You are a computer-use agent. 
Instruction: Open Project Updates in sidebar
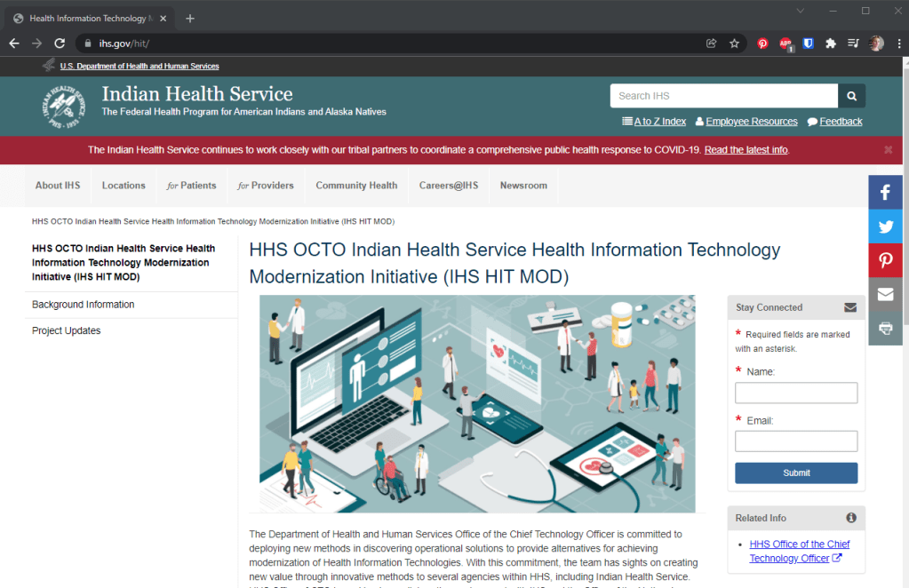coord(67,331)
